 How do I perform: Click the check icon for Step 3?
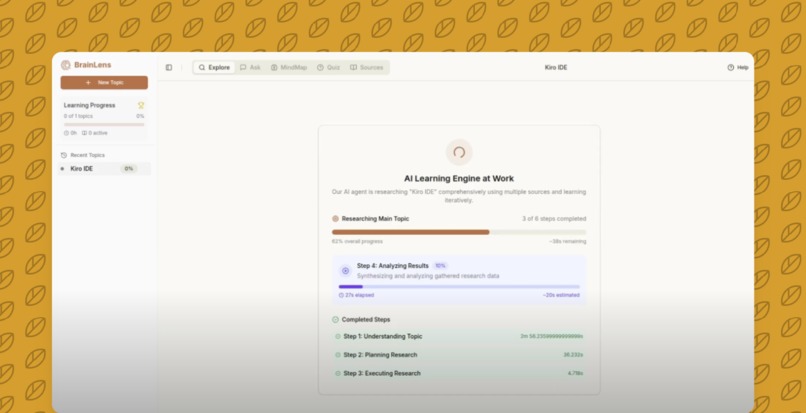coord(338,373)
